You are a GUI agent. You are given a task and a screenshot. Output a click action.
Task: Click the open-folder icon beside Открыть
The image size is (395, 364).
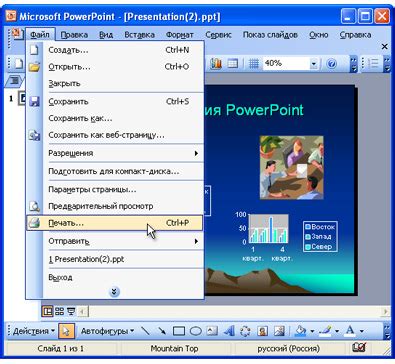[x=34, y=67]
